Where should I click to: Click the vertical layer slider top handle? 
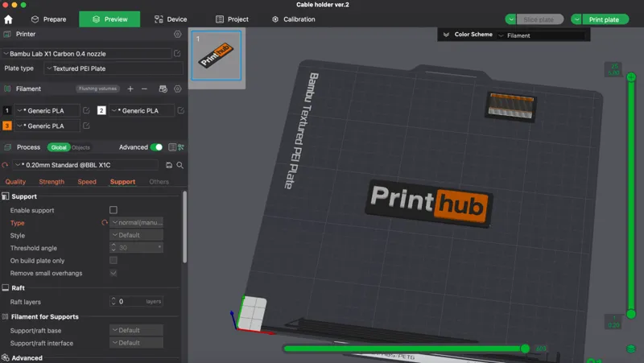point(631,76)
